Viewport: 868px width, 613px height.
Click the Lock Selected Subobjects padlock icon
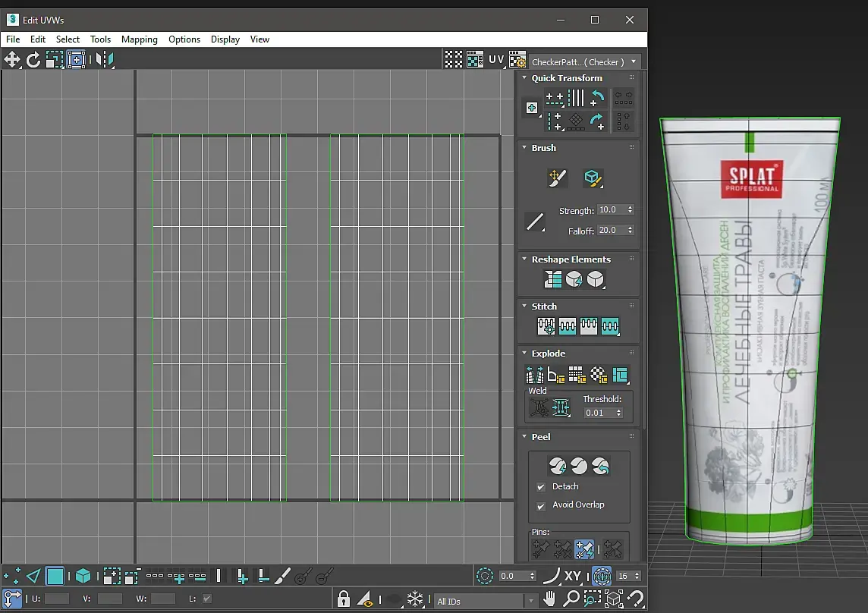(x=344, y=599)
